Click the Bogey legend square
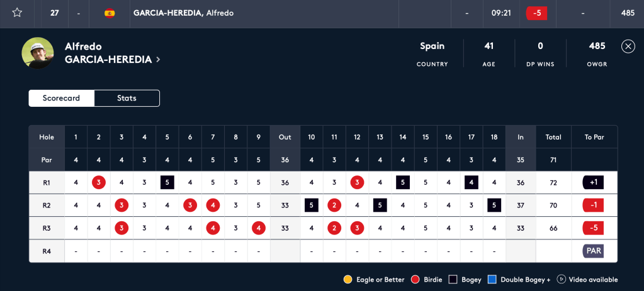Screen dimensions: 644x291 [453, 279]
